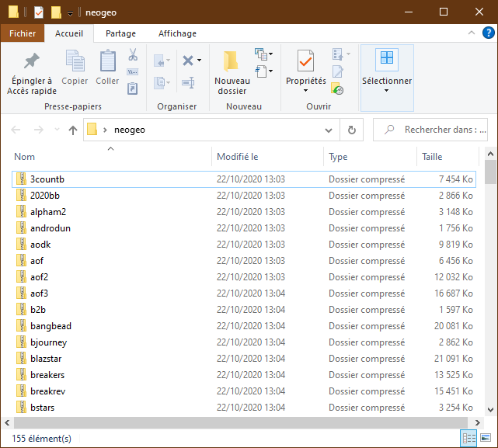The image size is (498, 448).
Task: Click the New item icon
Action: [261, 54]
